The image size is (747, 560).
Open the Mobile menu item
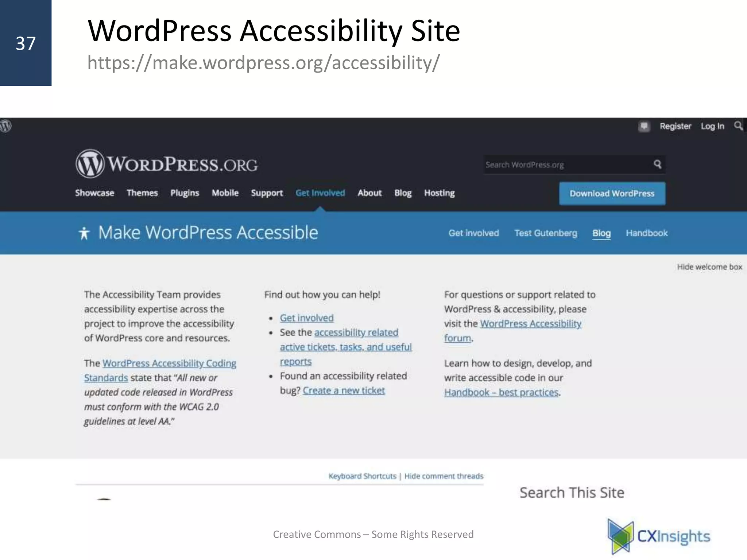point(225,193)
